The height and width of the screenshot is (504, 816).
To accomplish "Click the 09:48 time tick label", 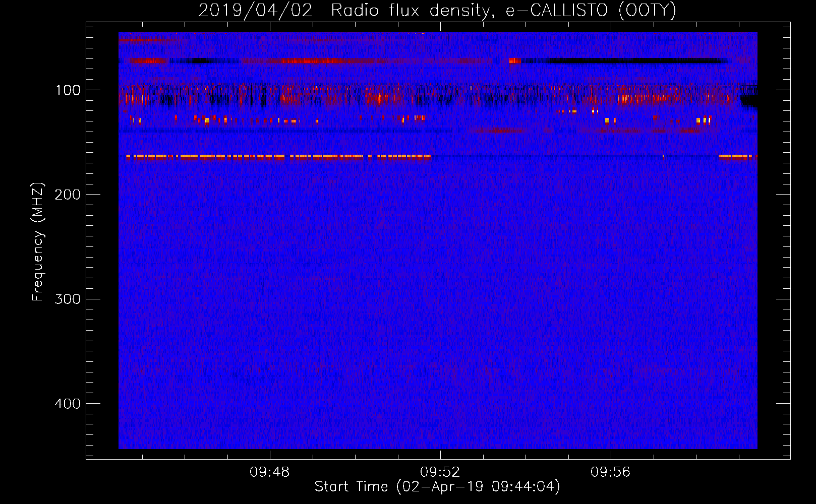I will (269, 472).
